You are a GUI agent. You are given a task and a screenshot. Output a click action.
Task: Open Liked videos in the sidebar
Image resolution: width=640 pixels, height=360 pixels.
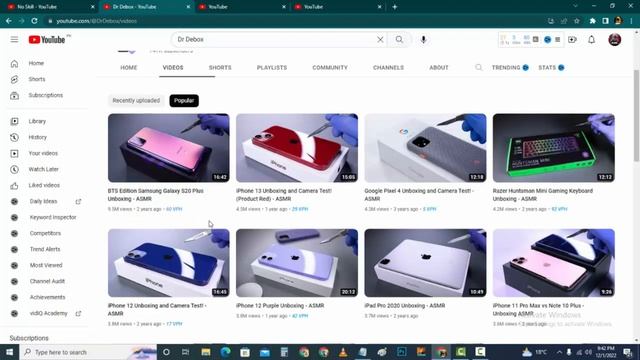[45, 185]
